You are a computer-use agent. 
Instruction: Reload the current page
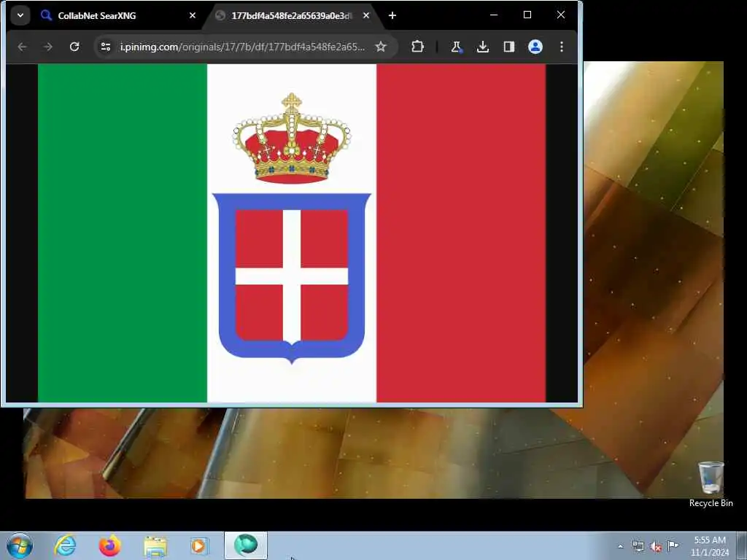coord(74,47)
